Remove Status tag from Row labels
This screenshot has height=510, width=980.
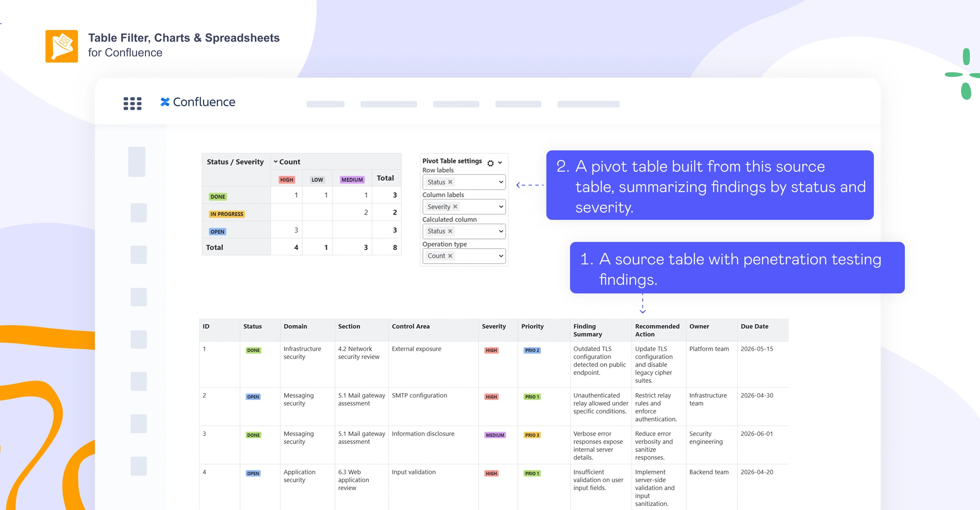pyautogui.click(x=450, y=182)
